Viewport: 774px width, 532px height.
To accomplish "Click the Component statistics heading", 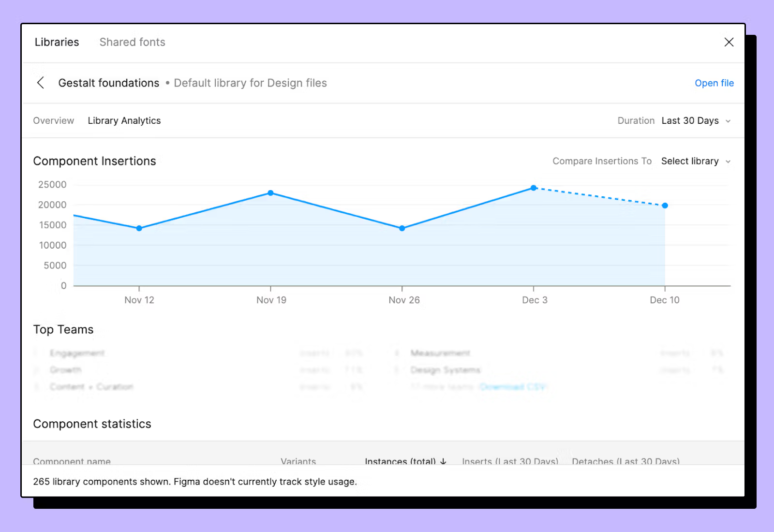I will coord(92,424).
